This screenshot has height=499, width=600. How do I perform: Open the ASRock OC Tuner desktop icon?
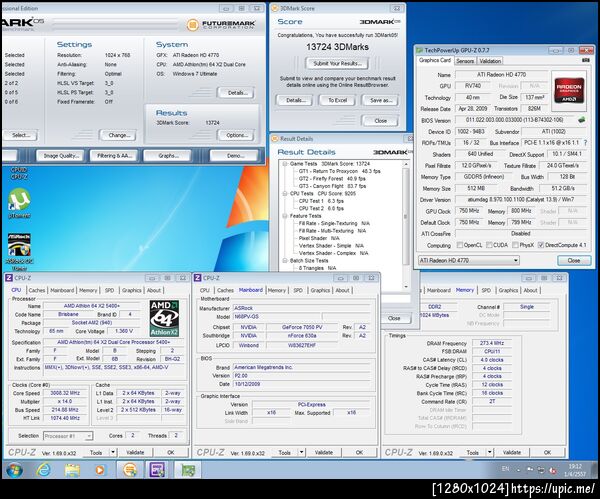pos(19,251)
